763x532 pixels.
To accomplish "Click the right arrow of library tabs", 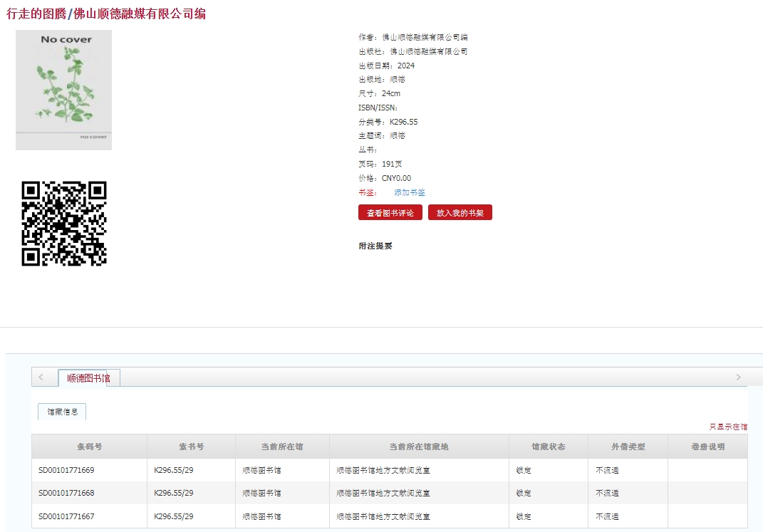I will click(x=738, y=377).
